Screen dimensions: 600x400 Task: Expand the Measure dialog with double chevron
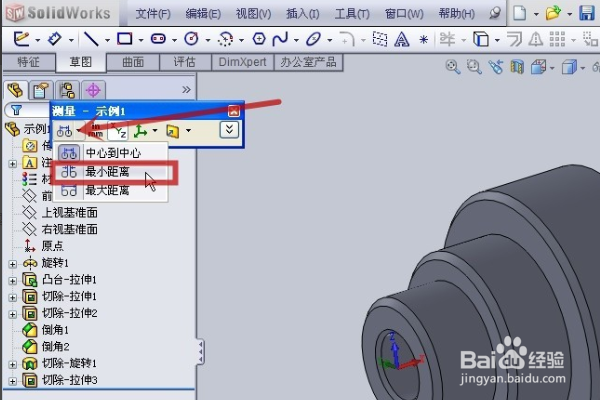[x=229, y=130]
